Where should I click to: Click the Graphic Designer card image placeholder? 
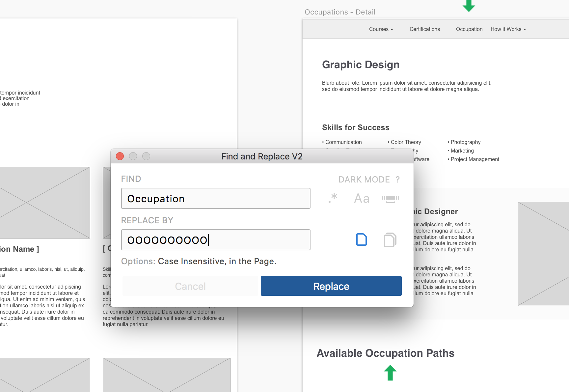[543, 254]
